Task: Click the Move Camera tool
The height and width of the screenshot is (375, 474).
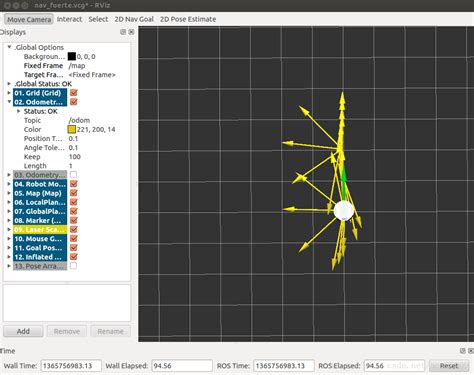Action: pyautogui.click(x=29, y=19)
